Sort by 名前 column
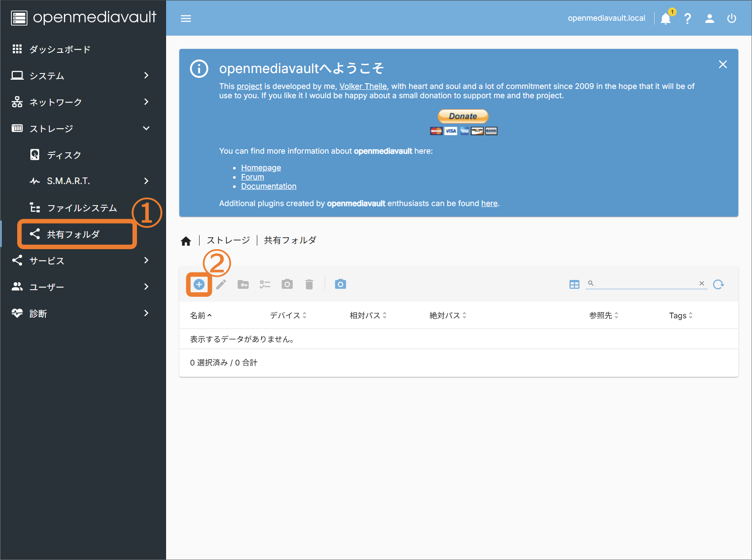This screenshot has width=752, height=560. [x=201, y=315]
